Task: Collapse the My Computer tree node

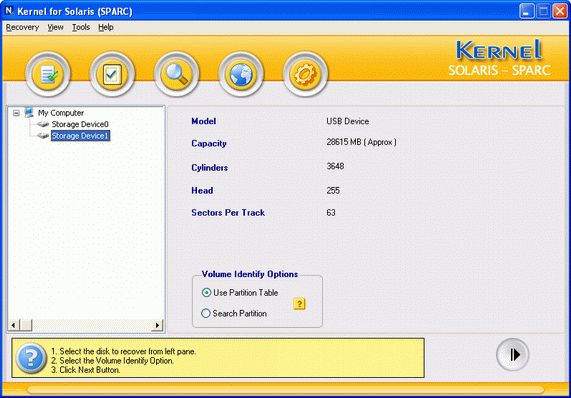Action: click(x=16, y=113)
